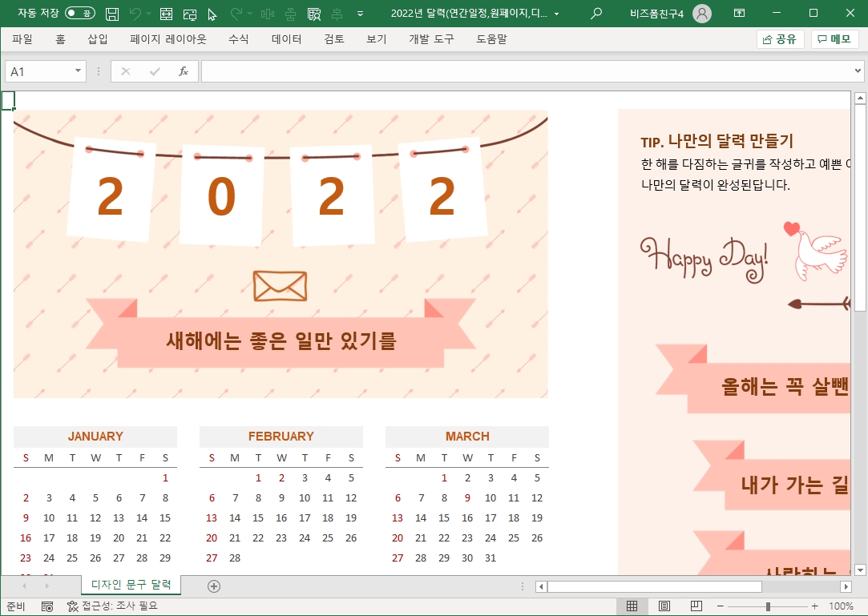Image resolution: width=868 pixels, height=616 pixels.
Task: Click the fit-width table icon in quick access
Action: pyautogui.click(x=166, y=14)
